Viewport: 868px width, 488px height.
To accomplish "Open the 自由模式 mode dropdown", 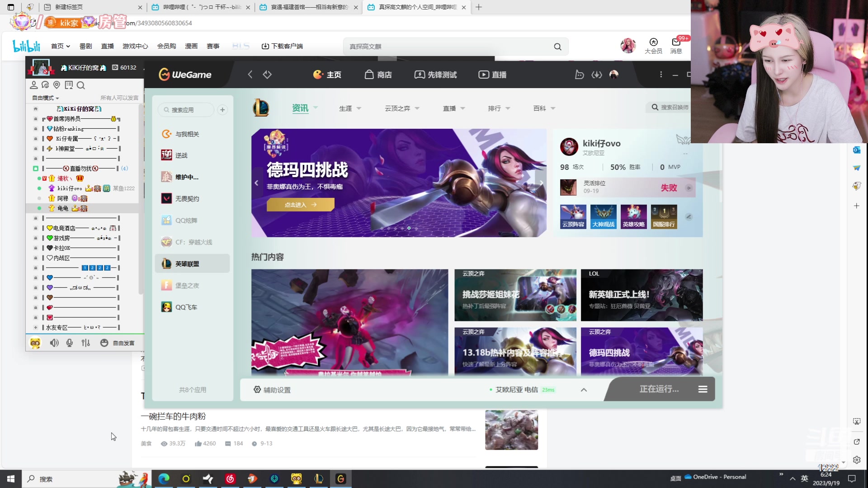I will click(x=45, y=98).
